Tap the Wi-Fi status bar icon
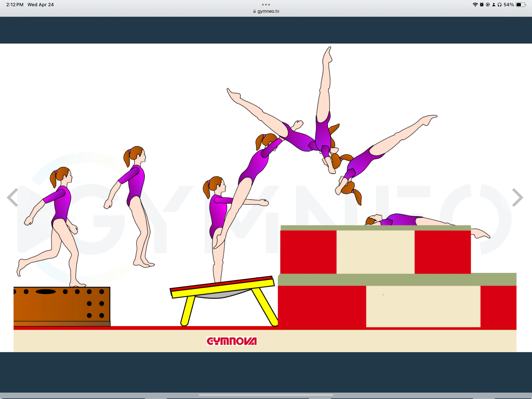This screenshot has height=399, width=532. point(475,4)
